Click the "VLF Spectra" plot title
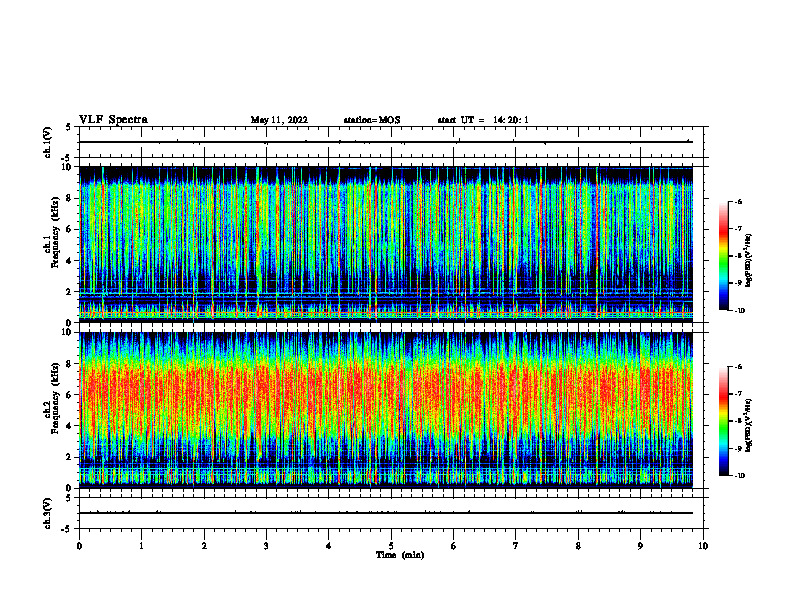792x612 pixels. (113, 120)
